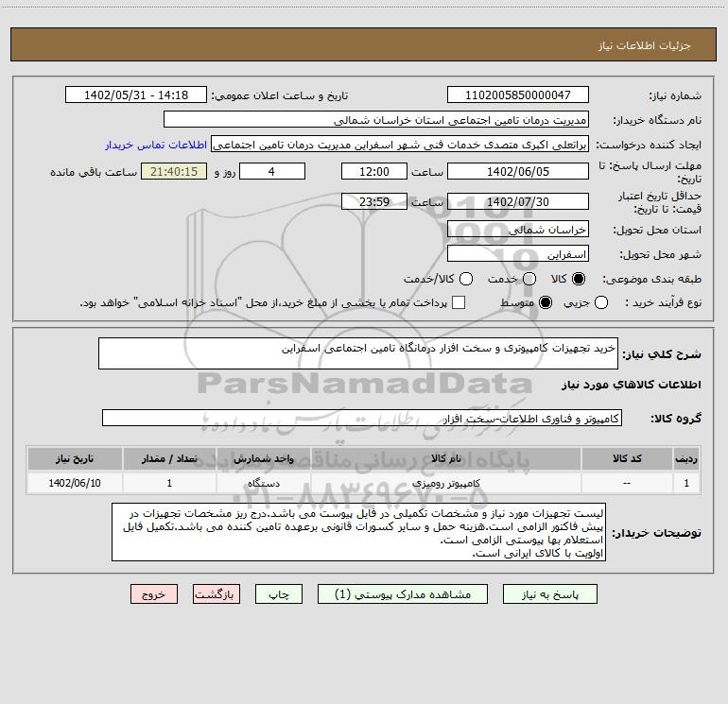Click the validity time field 23:59
The height and width of the screenshot is (704, 728).
tap(374, 201)
